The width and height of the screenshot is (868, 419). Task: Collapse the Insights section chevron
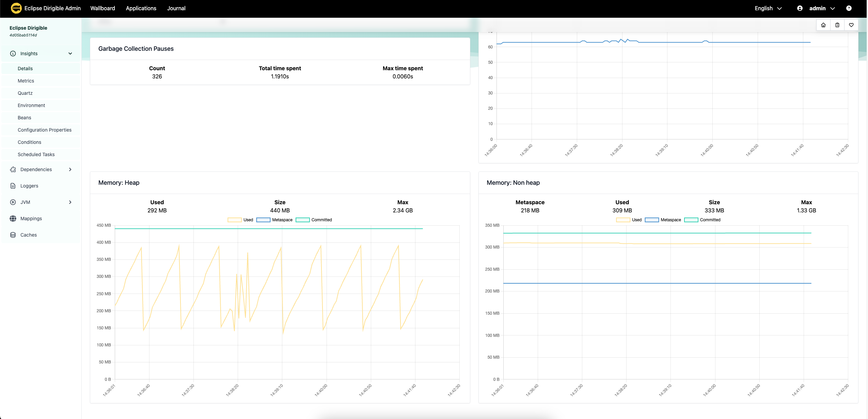coord(70,54)
